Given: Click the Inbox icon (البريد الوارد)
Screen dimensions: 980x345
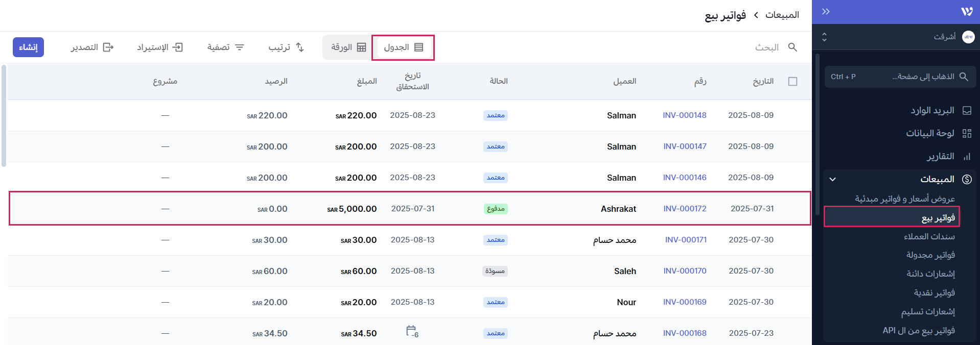Looking at the screenshot, I should [967, 111].
